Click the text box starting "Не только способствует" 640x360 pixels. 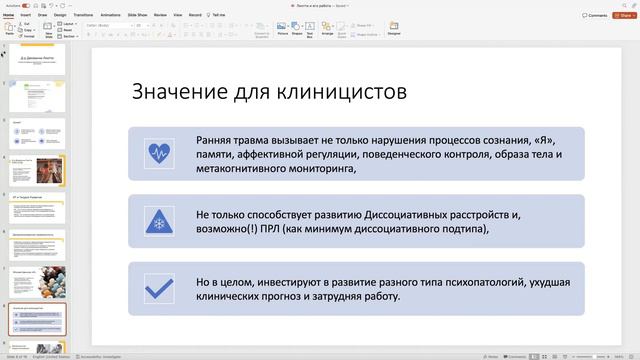pyautogui.click(x=358, y=222)
